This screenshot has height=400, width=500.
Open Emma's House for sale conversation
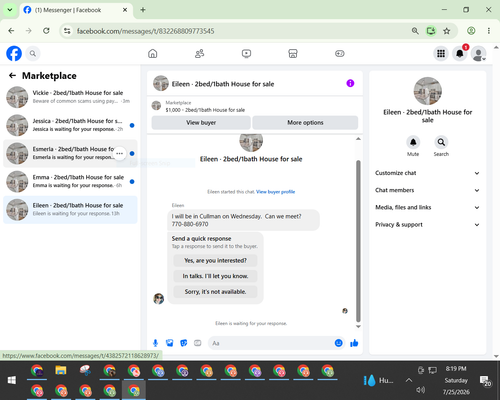pos(70,181)
